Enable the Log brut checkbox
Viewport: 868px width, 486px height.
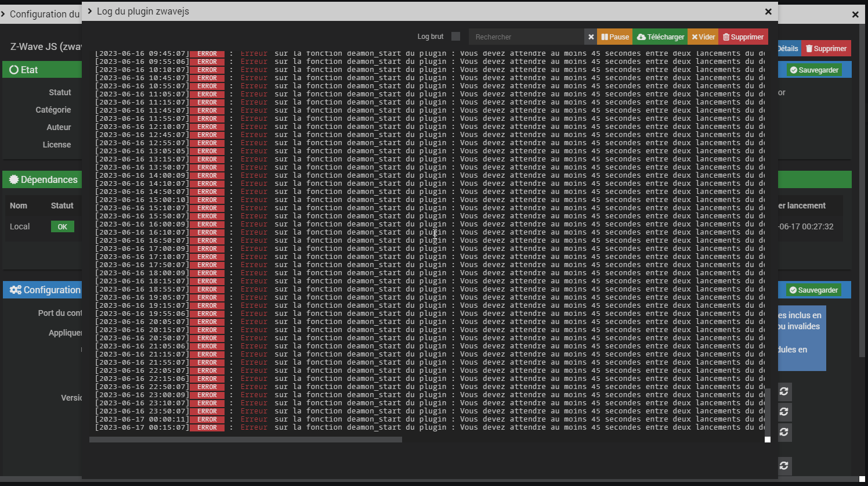pyautogui.click(x=455, y=37)
